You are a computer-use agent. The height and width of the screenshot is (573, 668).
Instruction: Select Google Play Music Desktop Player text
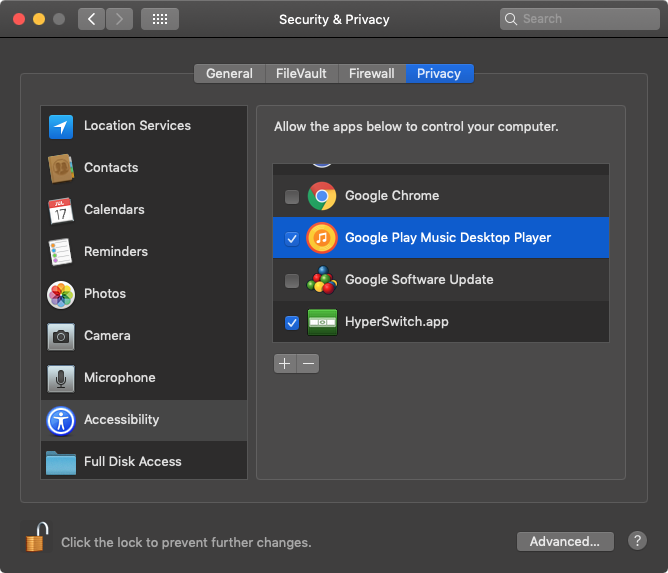[448, 238]
